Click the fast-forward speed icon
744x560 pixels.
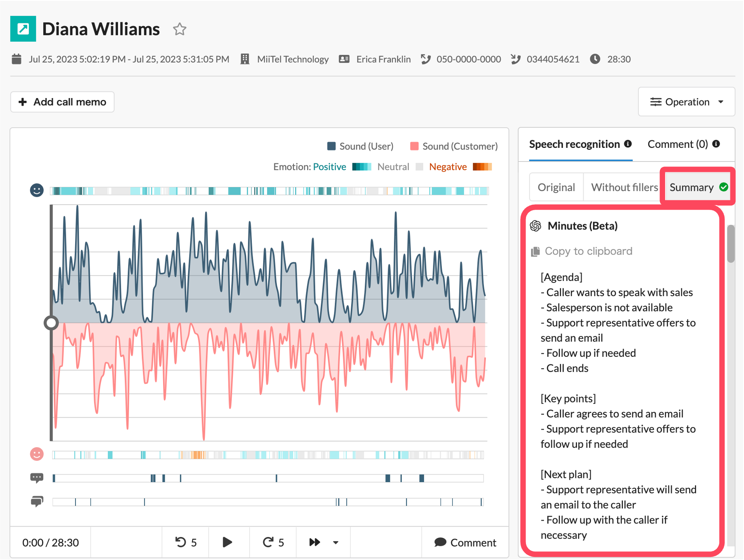pyautogui.click(x=315, y=542)
